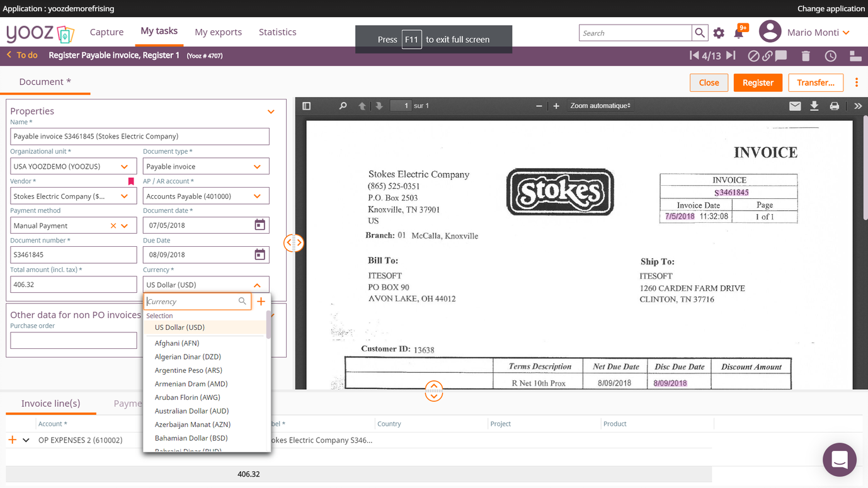Open the Statistics tab
The image size is (868, 488).
pyautogui.click(x=277, y=32)
